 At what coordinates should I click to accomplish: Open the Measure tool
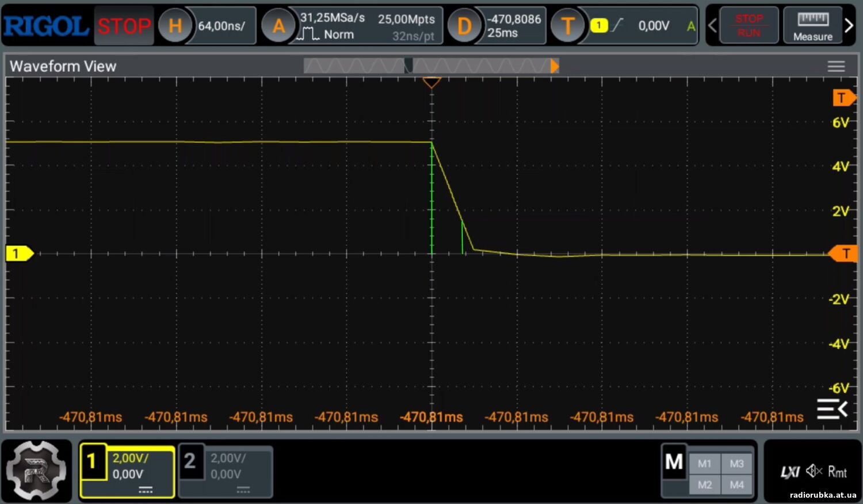pyautogui.click(x=812, y=26)
